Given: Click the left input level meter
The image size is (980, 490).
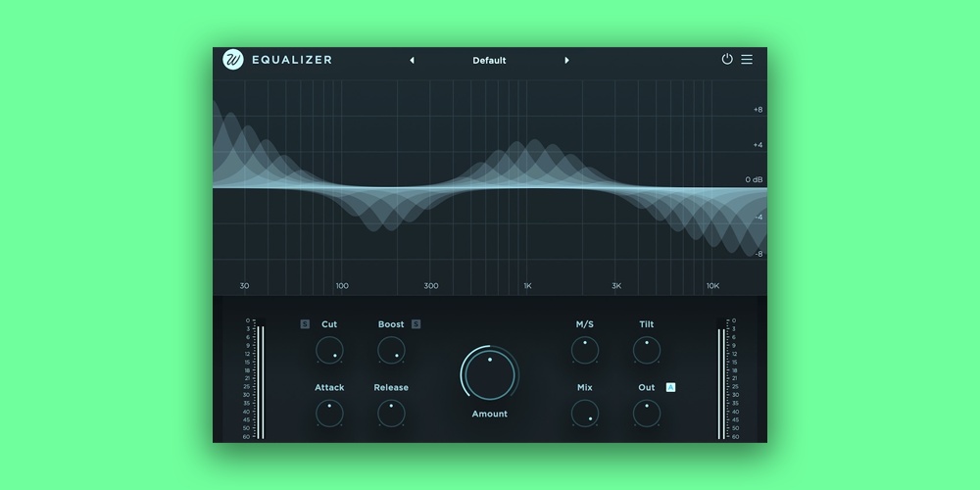Looking at the screenshot, I should [261, 380].
